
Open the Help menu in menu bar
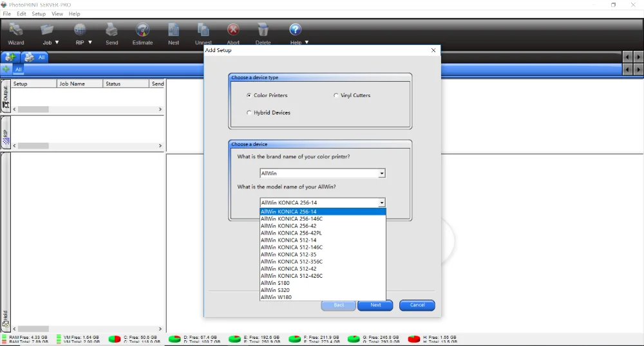[74, 14]
